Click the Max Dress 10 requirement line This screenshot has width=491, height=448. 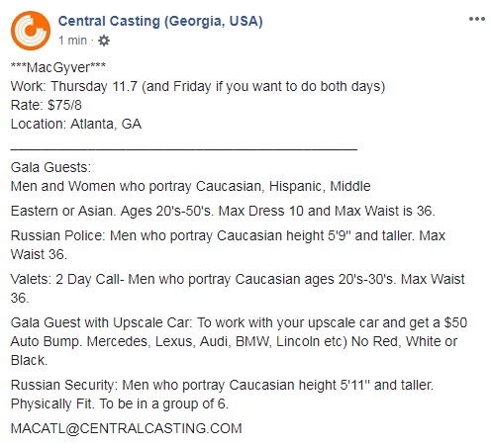[223, 211]
